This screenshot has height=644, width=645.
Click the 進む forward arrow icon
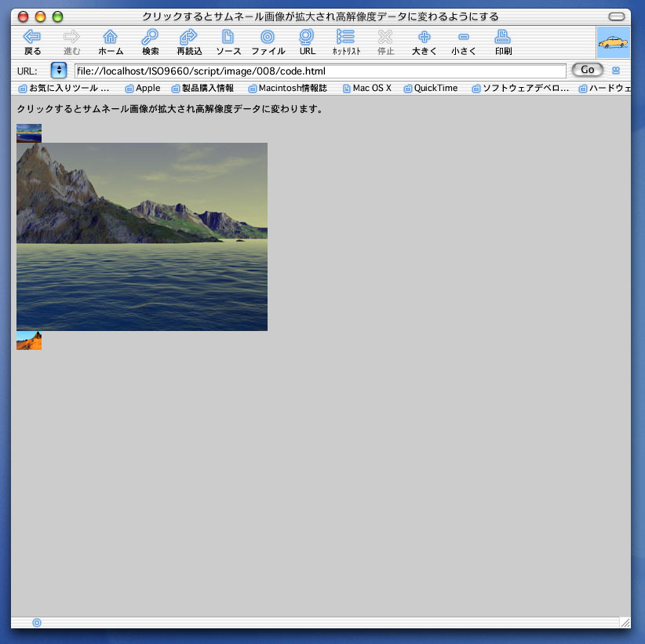[x=71, y=37]
